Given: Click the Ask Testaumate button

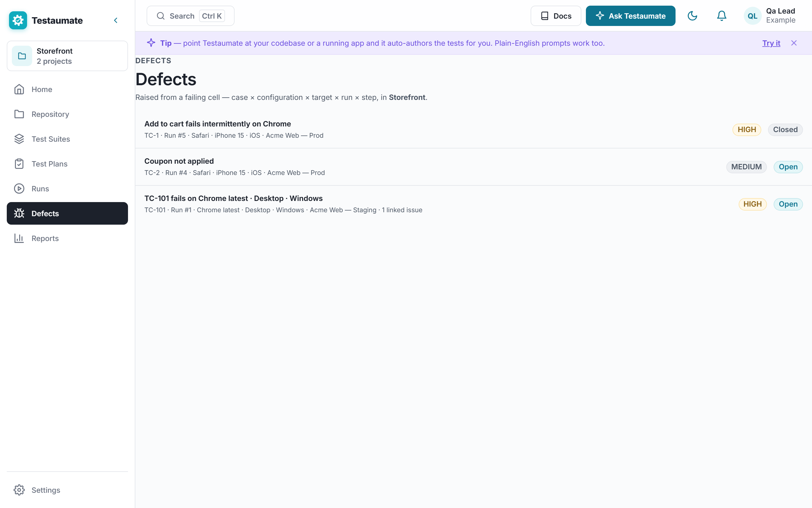Looking at the screenshot, I should [630, 16].
